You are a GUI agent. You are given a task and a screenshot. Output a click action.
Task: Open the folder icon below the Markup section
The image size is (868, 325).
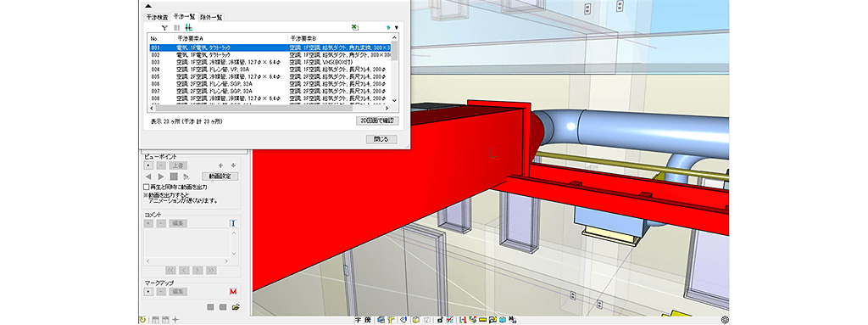click(236, 306)
